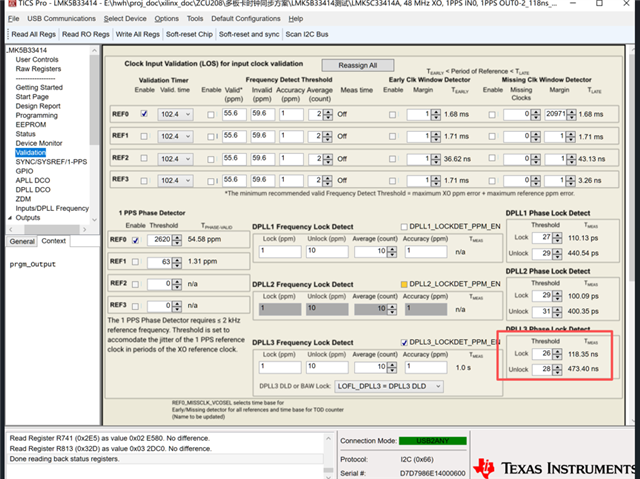Select User Controls in the tree

[37, 60]
